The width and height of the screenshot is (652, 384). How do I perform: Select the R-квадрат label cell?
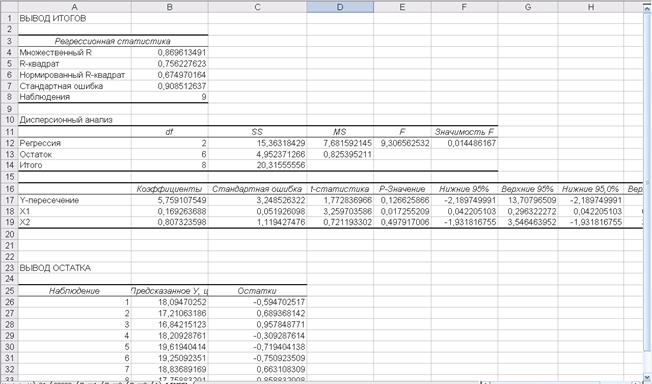coord(74,64)
